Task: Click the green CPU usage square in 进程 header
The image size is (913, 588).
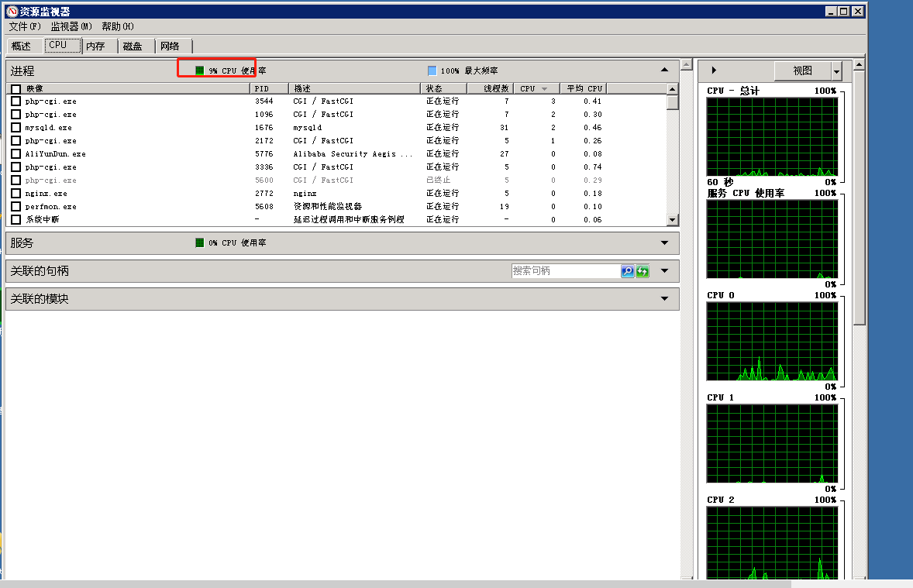Action: click(200, 70)
